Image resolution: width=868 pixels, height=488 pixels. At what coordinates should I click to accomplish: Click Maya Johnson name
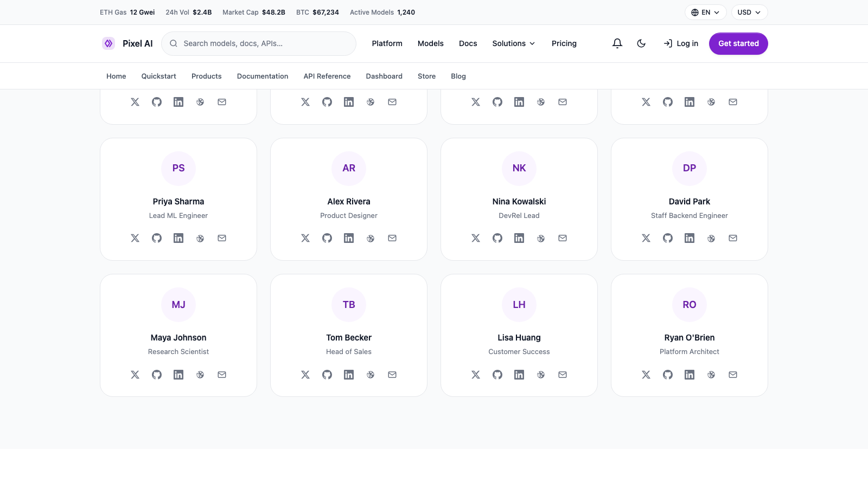pyautogui.click(x=178, y=338)
